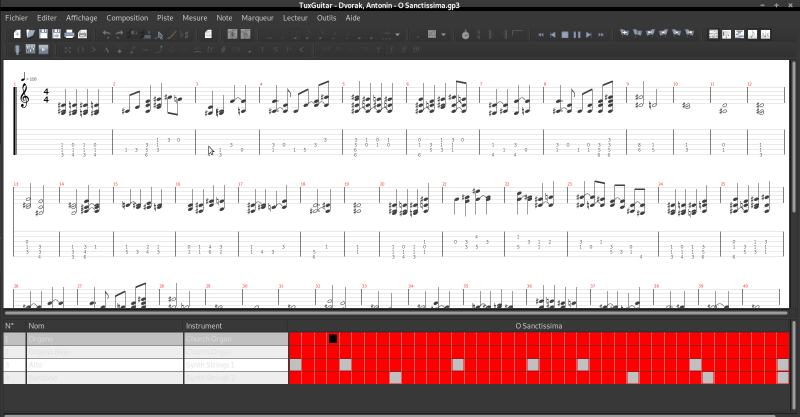Open the Marqueur menu
The height and width of the screenshot is (417, 800).
[x=258, y=18]
